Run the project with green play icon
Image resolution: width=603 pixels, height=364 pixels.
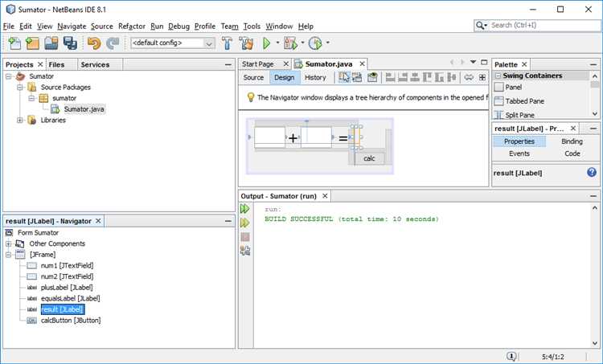(x=266, y=43)
